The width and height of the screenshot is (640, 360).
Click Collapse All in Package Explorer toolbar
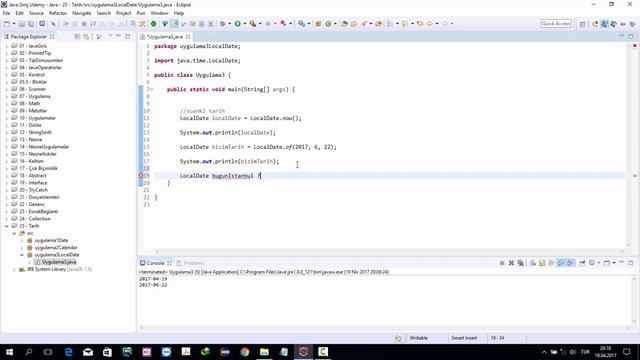[x=77, y=37]
